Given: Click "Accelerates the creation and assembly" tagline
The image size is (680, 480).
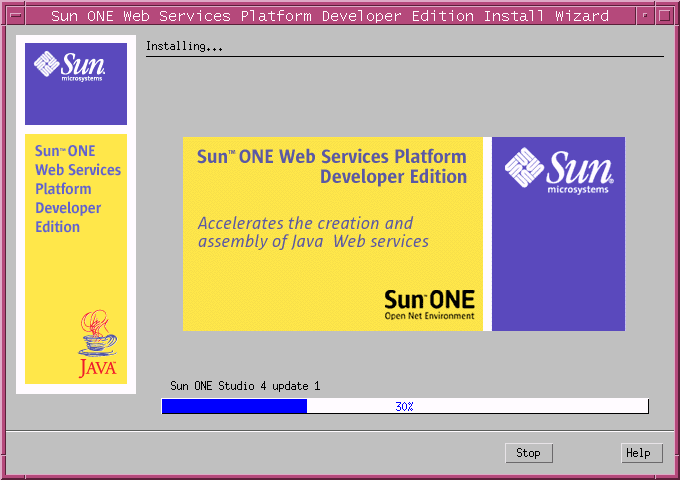Looking at the screenshot, I should (313, 232).
